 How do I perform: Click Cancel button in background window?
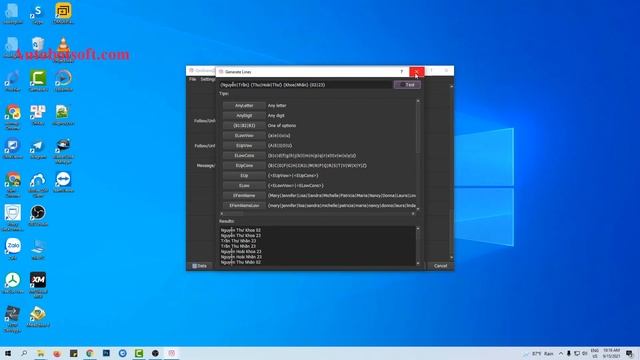tap(440, 266)
